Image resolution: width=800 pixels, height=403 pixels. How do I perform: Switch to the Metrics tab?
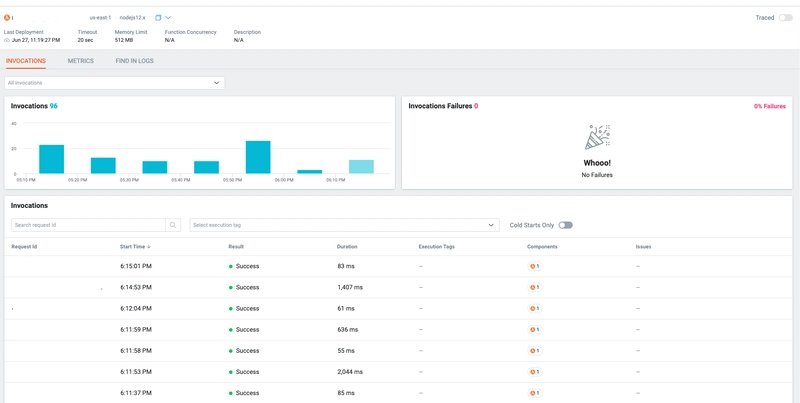click(80, 61)
